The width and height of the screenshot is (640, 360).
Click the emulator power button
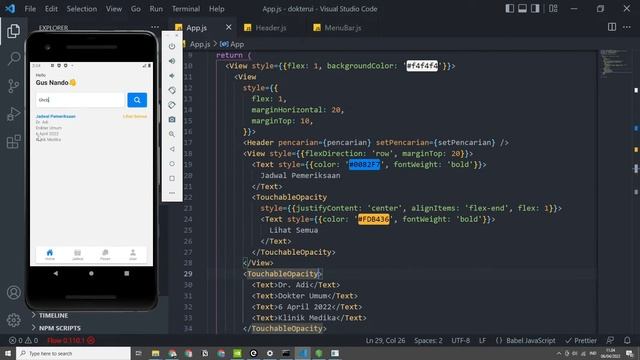[x=172, y=46]
